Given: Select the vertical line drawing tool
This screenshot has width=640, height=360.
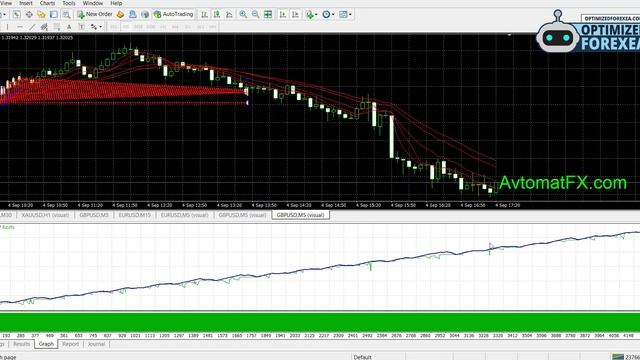Looking at the screenshot, I should (7, 27).
